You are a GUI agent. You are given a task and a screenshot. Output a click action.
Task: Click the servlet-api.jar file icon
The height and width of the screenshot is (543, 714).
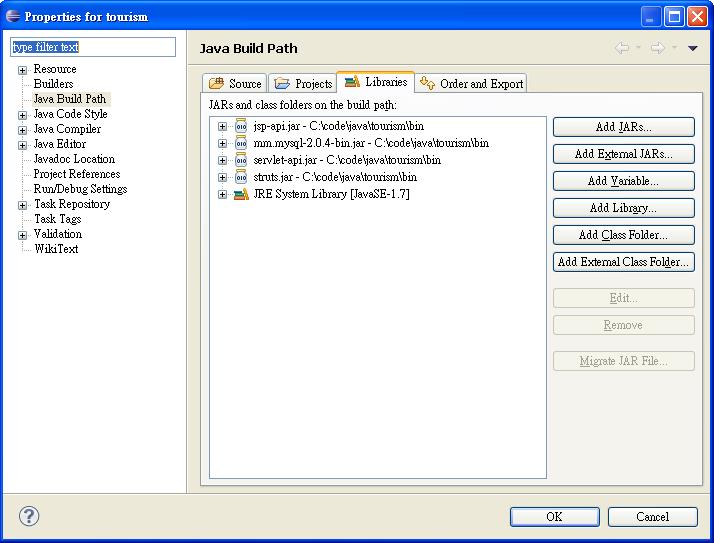(241, 160)
